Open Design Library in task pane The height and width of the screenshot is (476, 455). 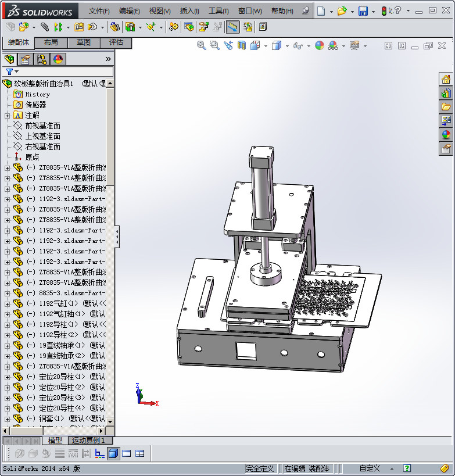(446, 93)
